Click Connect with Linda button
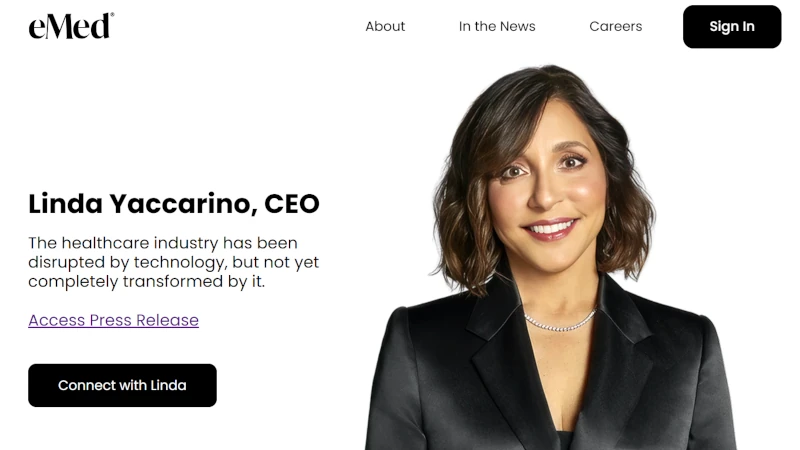Screen dimensions: 800x450 (x=122, y=385)
